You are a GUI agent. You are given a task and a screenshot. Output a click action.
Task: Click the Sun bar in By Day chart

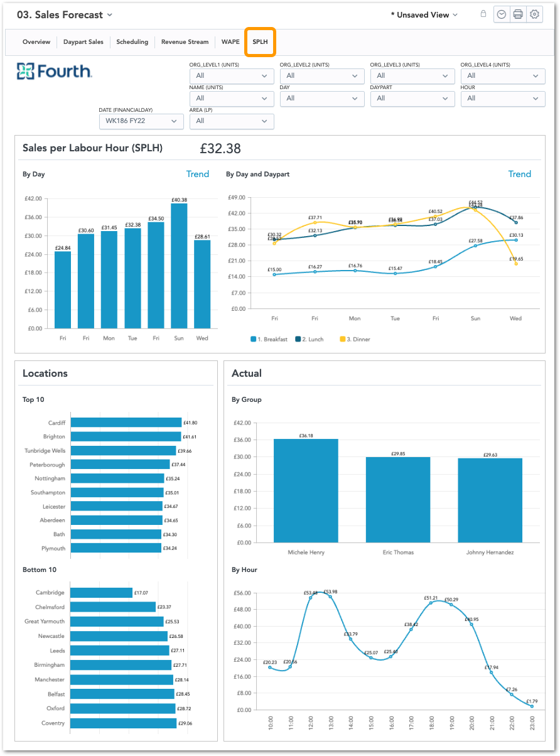[x=179, y=266]
